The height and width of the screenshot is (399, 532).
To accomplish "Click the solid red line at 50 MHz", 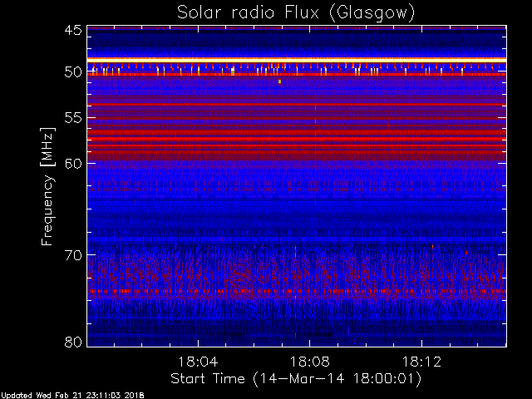I will coord(296,75).
